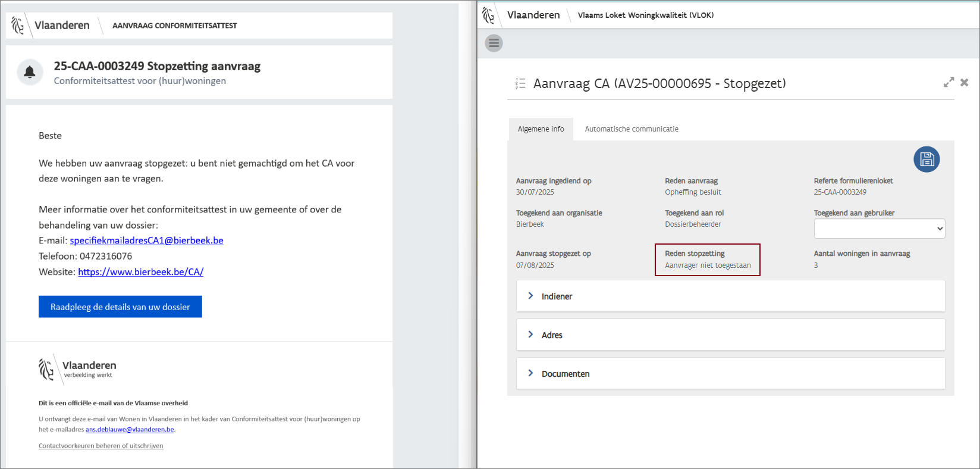This screenshot has width=980, height=469.
Task: Expand the Aanvraag CA panel to fullscreen
Action: tap(948, 83)
